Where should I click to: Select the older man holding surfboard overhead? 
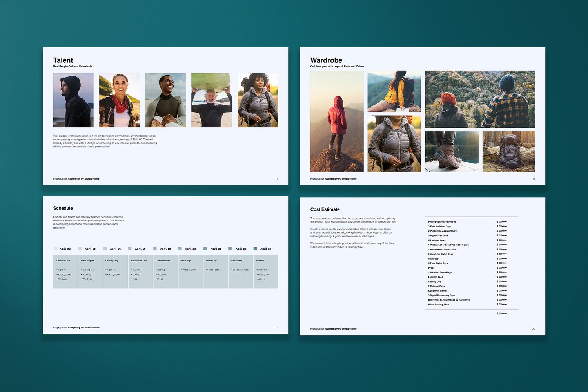coord(211,100)
